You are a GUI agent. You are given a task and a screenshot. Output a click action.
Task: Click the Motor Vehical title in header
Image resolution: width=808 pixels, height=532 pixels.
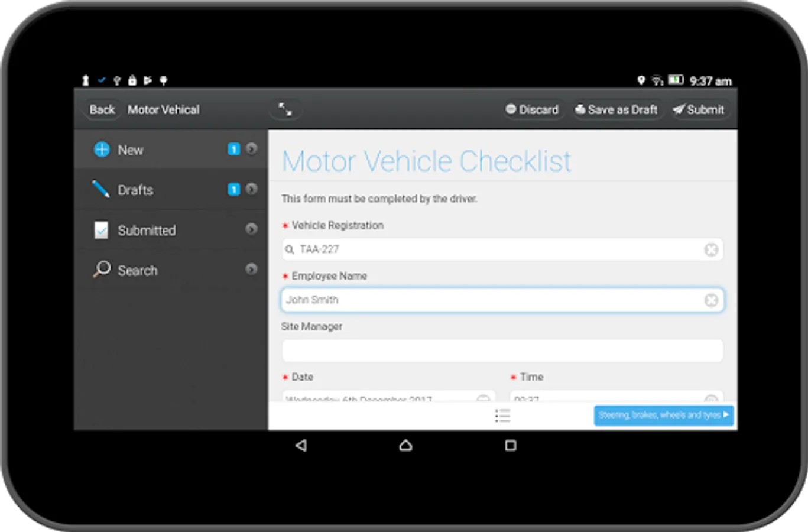tap(164, 110)
